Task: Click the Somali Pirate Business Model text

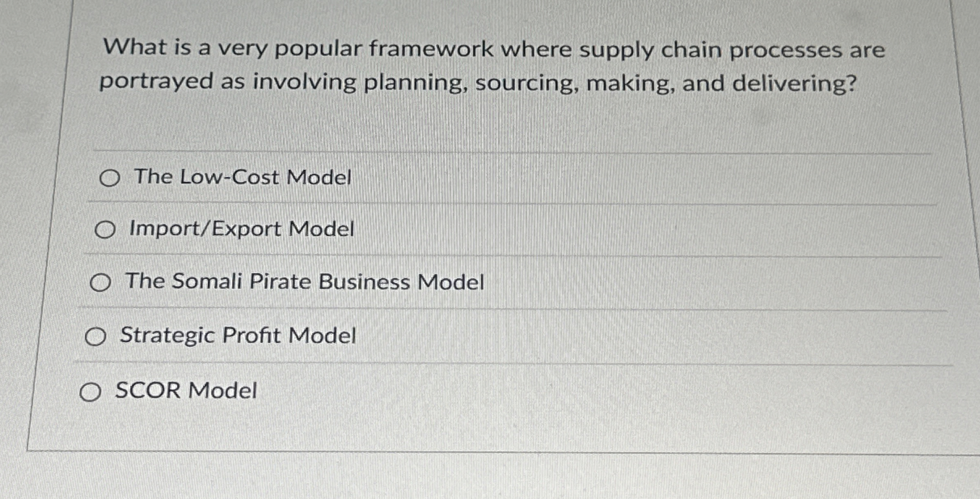Action: click(x=305, y=281)
